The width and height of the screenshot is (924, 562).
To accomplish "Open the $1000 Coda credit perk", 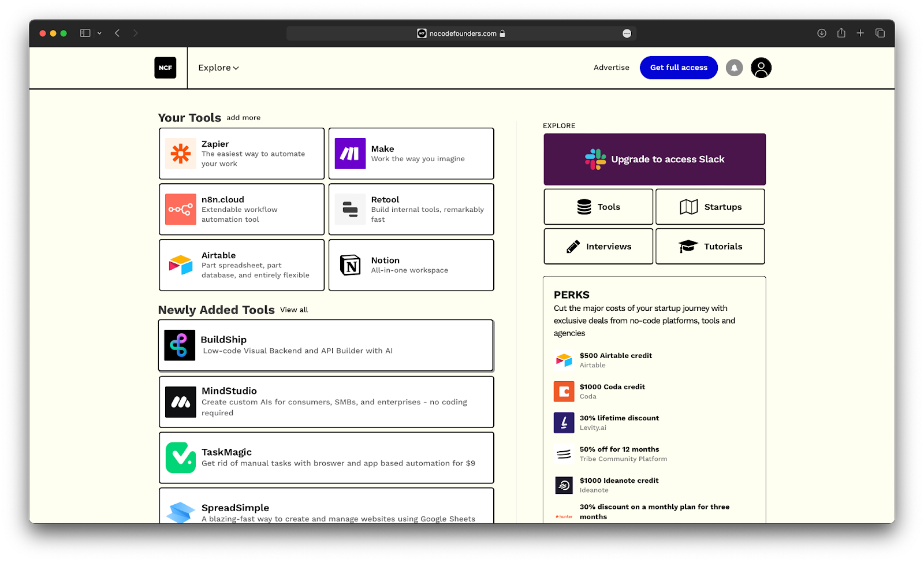I will 612,387.
